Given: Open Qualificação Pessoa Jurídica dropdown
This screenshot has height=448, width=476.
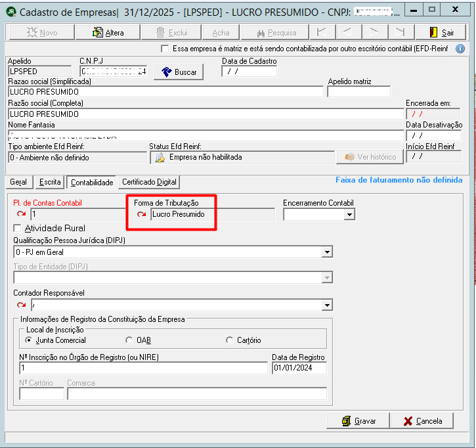Looking at the screenshot, I should [x=327, y=252].
